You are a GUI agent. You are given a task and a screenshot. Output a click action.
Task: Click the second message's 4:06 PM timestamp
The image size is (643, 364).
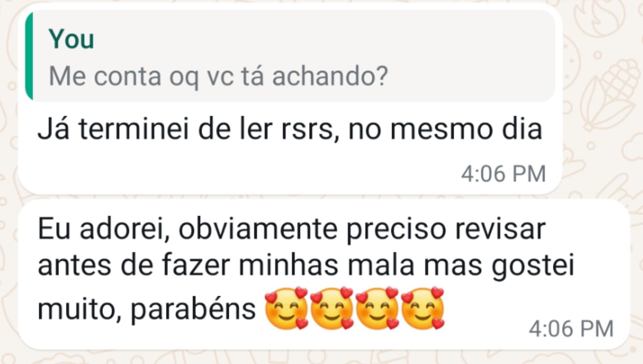(x=571, y=329)
